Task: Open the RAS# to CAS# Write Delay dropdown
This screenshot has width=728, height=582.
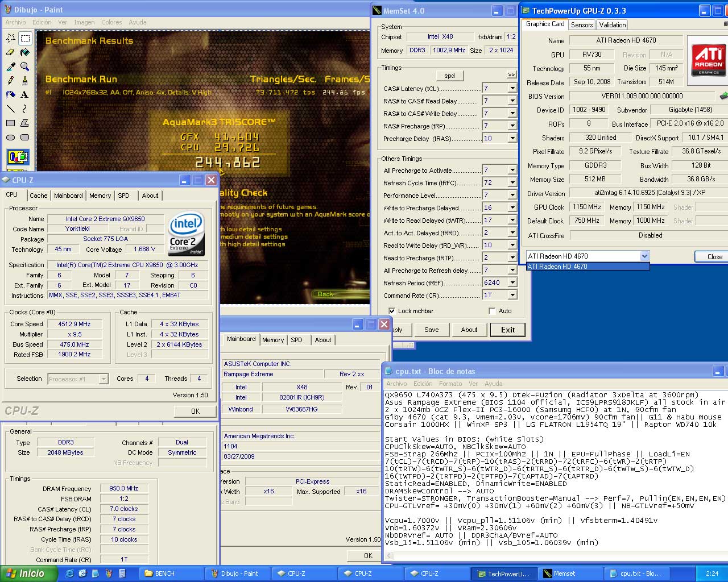Action: tap(512, 113)
